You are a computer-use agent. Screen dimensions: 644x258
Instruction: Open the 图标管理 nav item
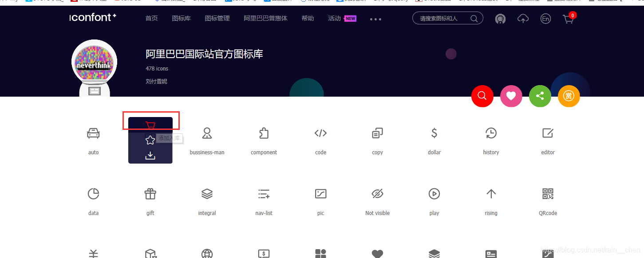tap(217, 18)
